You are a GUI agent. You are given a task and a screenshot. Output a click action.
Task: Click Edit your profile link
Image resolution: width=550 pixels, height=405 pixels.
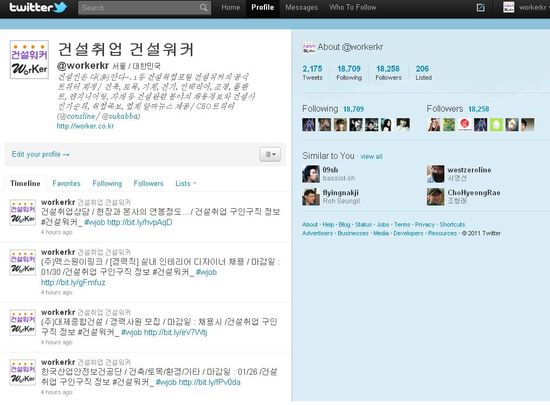click(x=40, y=154)
